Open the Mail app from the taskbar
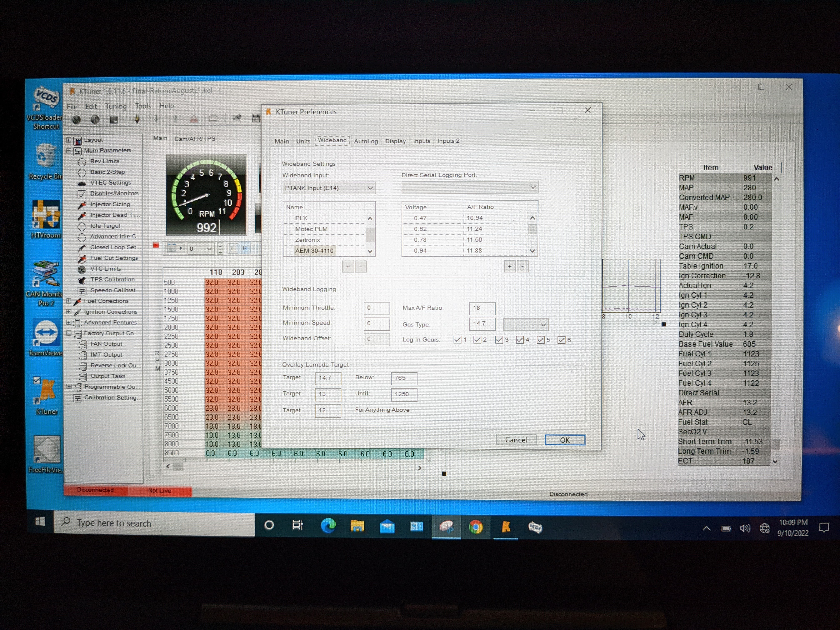The height and width of the screenshot is (630, 840). coord(387,527)
